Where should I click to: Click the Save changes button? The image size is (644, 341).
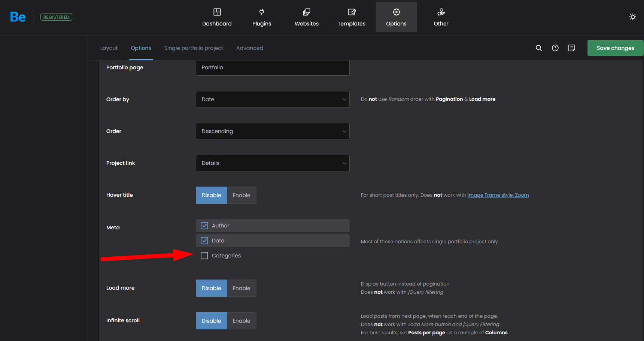click(x=615, y=48)
